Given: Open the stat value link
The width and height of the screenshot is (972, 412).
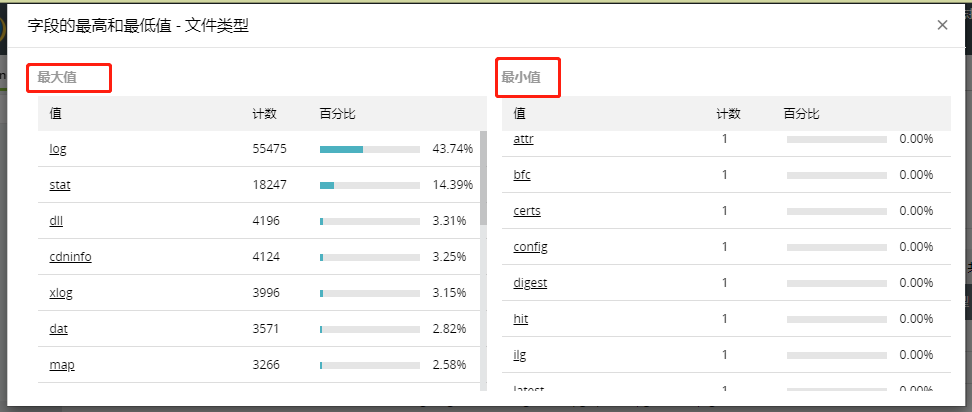Looking at the screenshot, I should [60, 185].
